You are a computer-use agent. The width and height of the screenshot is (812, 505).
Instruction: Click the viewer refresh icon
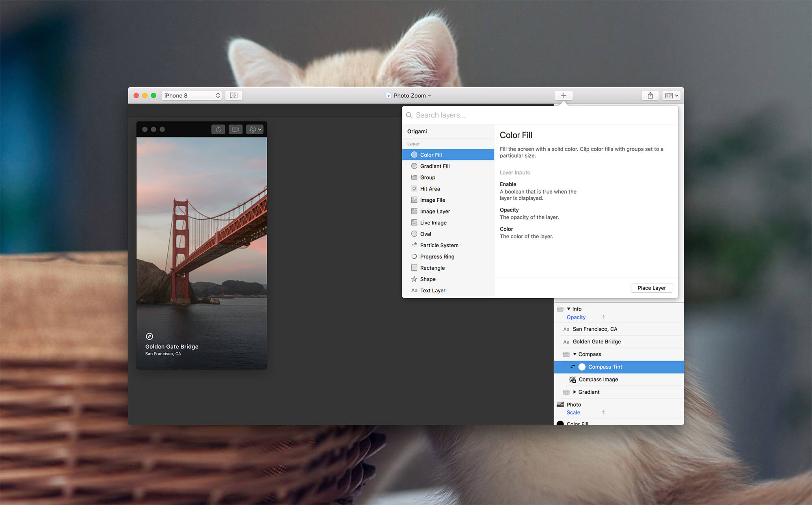tap(218, 129)
